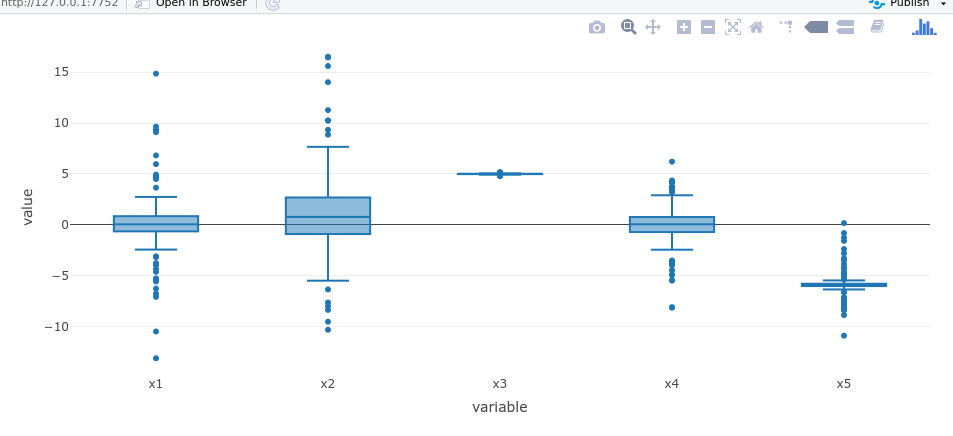The image size is (953, 436).
Task: Open the Plotly logo link
Action: pos(923,27)
